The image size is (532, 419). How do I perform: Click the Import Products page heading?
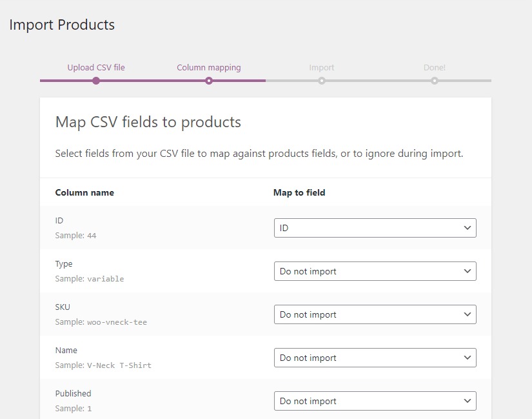click(x=62, y=25)
